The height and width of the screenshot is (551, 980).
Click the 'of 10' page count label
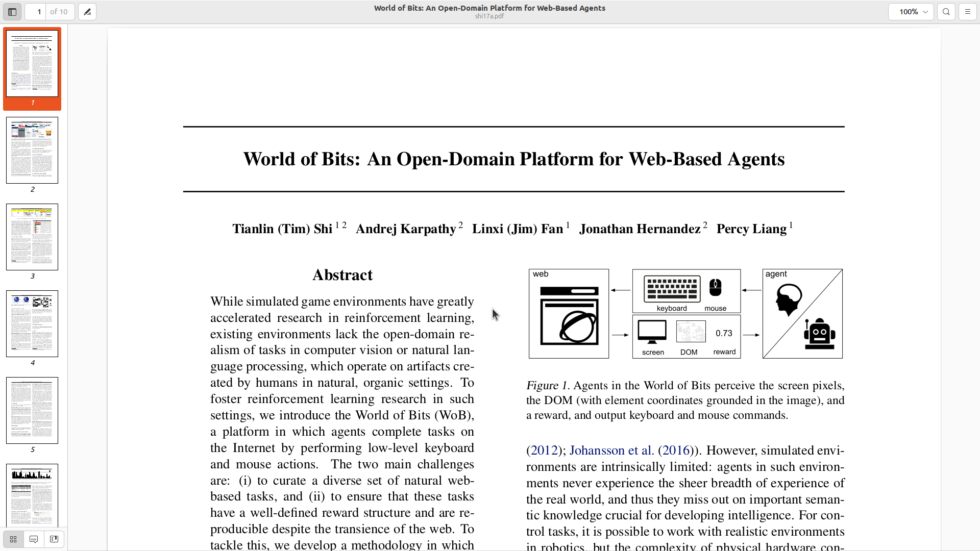59,12
